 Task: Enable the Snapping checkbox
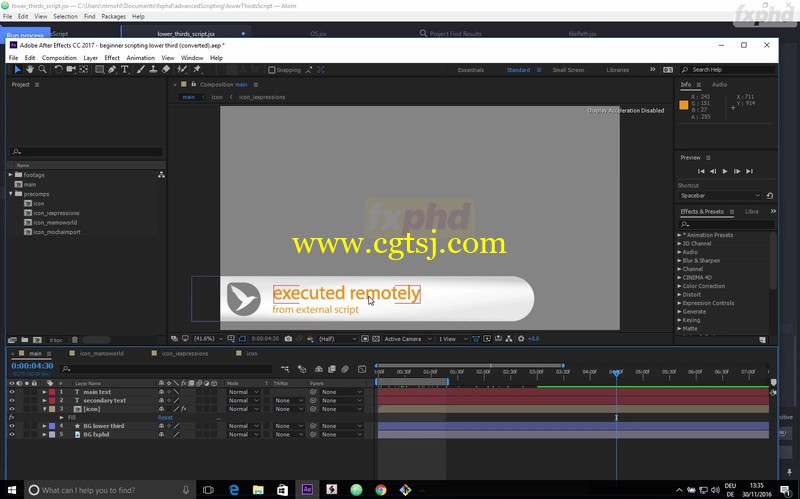tap(271, 70)
